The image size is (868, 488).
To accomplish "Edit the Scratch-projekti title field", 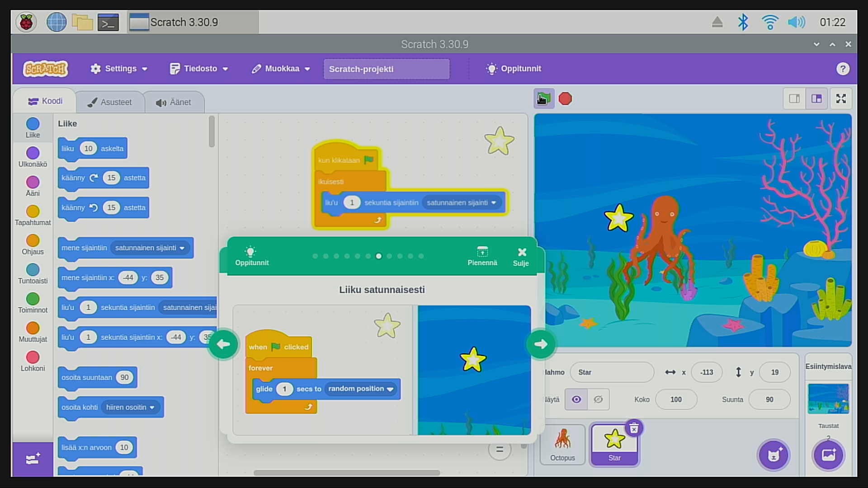I will pos(387,69).
